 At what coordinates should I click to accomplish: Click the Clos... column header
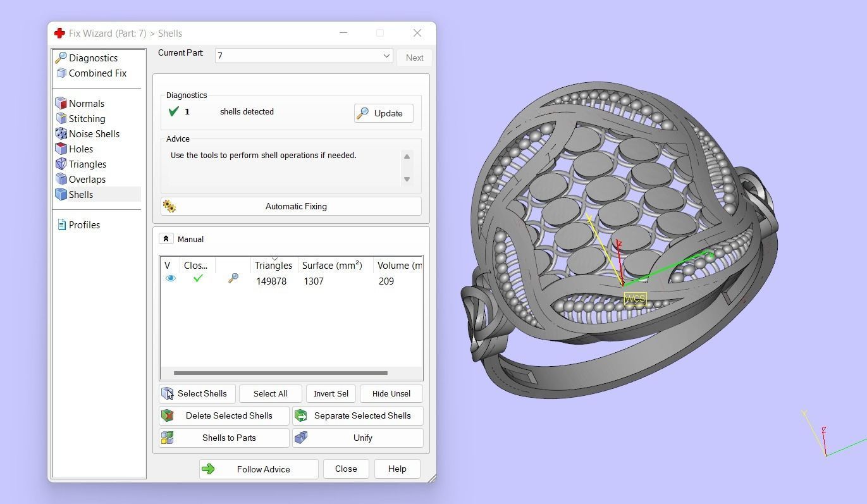pos(196,266)
